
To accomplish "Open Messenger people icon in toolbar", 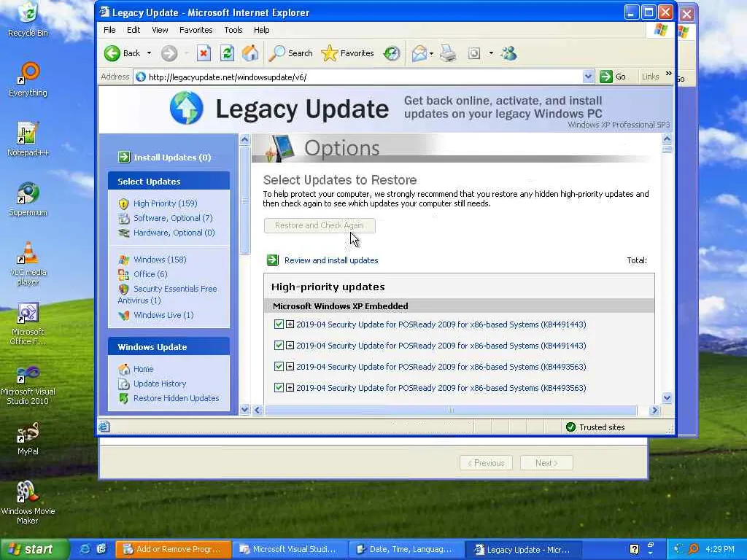I will pyautogui.click(x=508, y=53).
